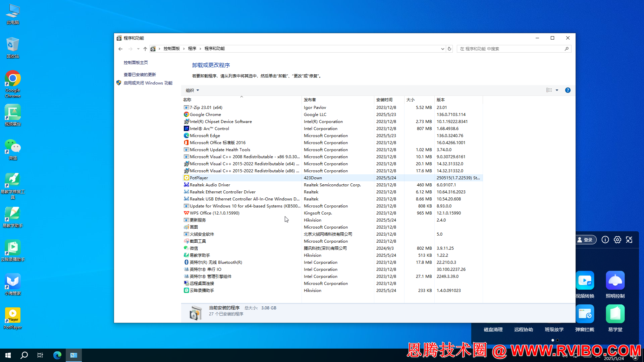This screenshot has width=644, height=362.
Task: Sort by 版本 column header
Action: coord(459,100)
